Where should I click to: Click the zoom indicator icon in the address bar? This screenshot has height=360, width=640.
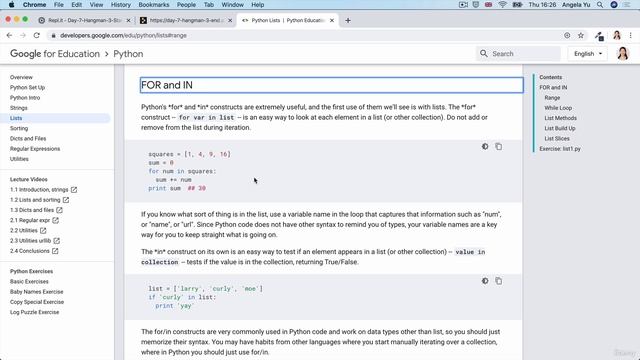pyautogui.click(x=567, y=36)
